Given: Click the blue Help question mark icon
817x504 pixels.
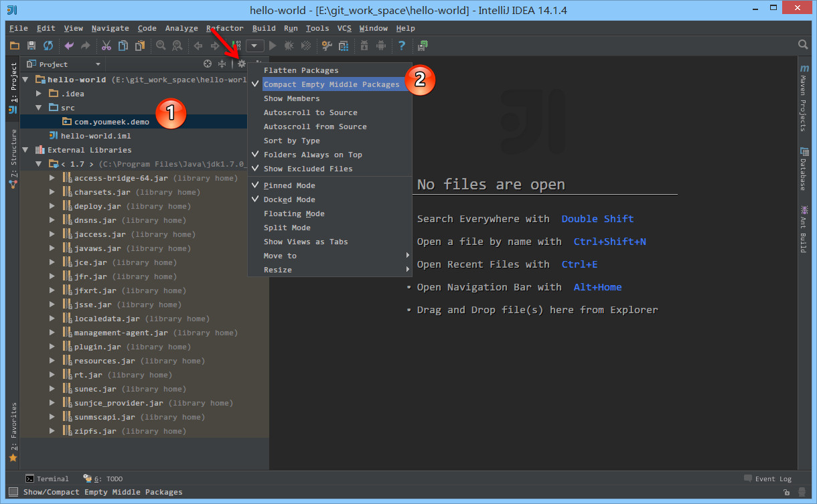Looking at the screenshot, I should pyautogui.click(x=402, y=46).
